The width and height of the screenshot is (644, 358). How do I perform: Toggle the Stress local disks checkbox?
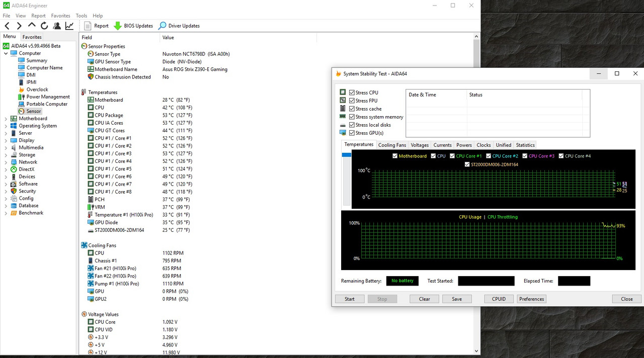352,125
